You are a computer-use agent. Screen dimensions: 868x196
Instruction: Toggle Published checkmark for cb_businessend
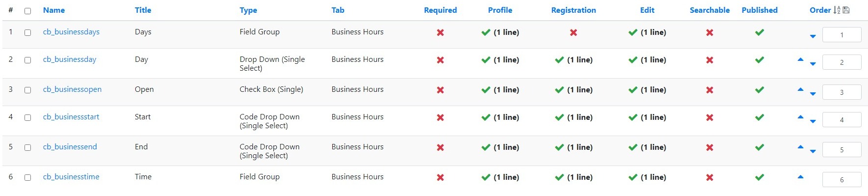[760, 147]
